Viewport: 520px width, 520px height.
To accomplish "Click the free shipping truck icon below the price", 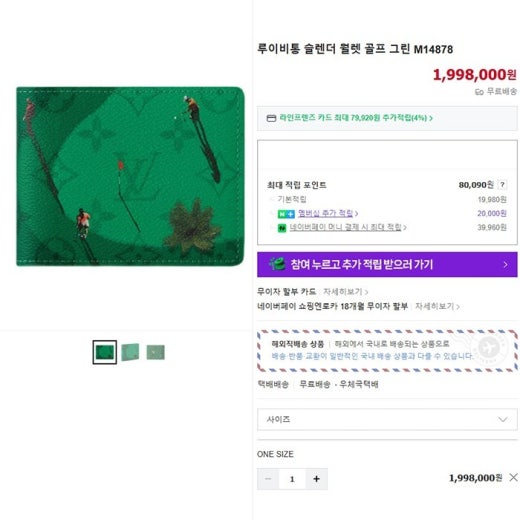I will [x=479, y=92].
